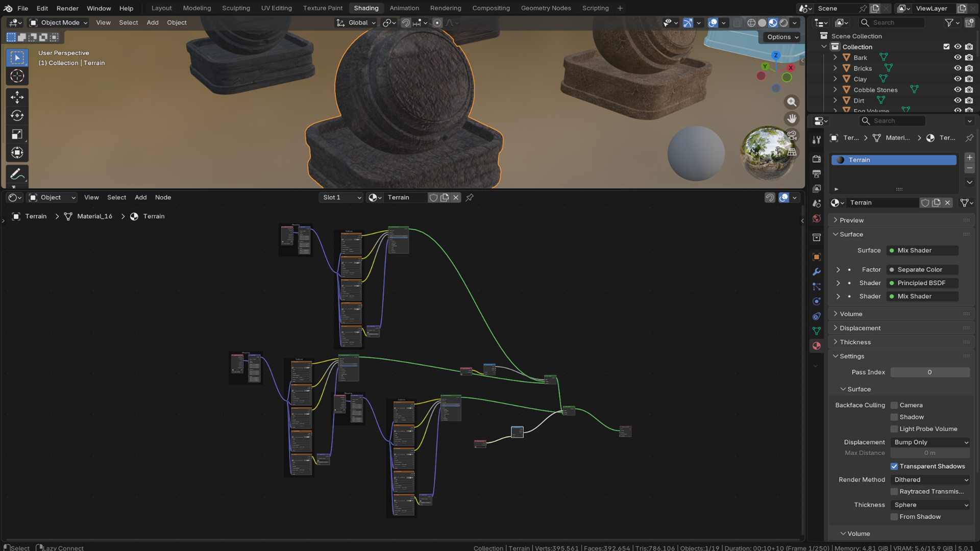Click the Mix Shader Surface button
This screenshot has height=551, width=980.
[x=922, y=251]
